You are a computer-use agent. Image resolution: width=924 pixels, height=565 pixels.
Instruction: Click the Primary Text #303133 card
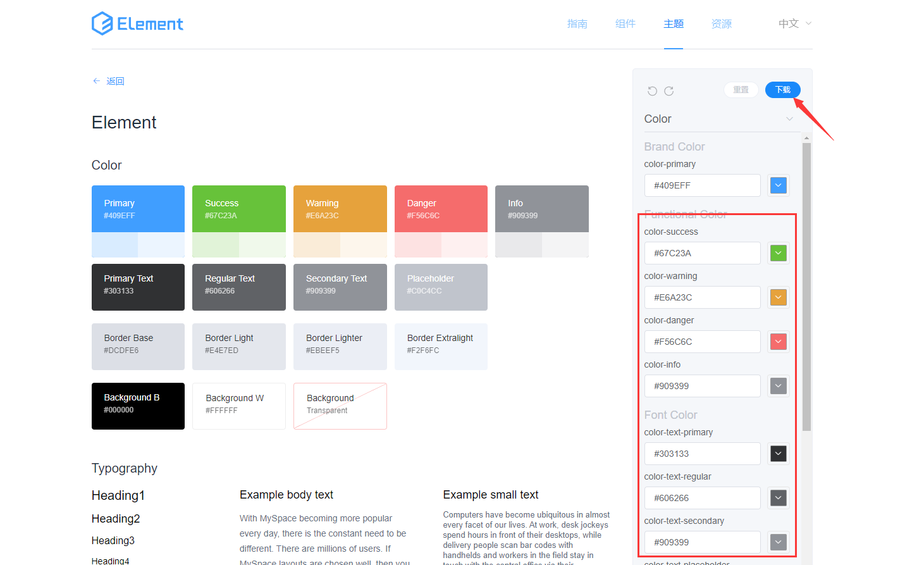[x=138, y=287]
